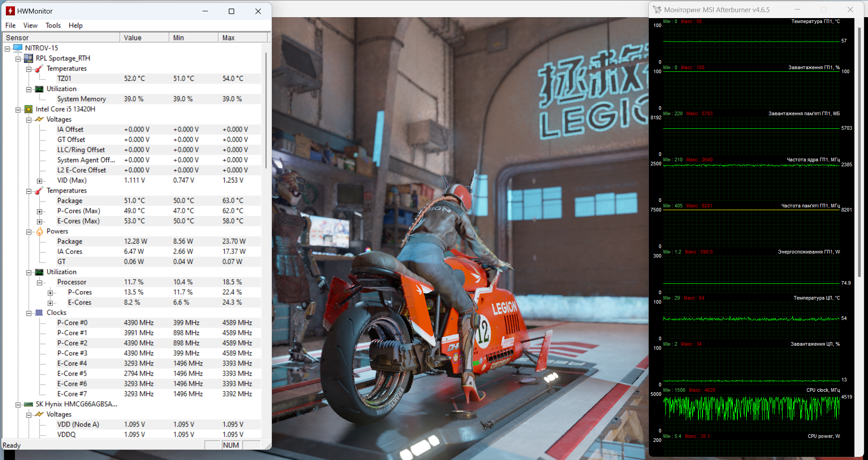Minimize the MSI Afterburner monitoring window
Image resolution: width=868 pixels, height=460 pixels.
797,9
